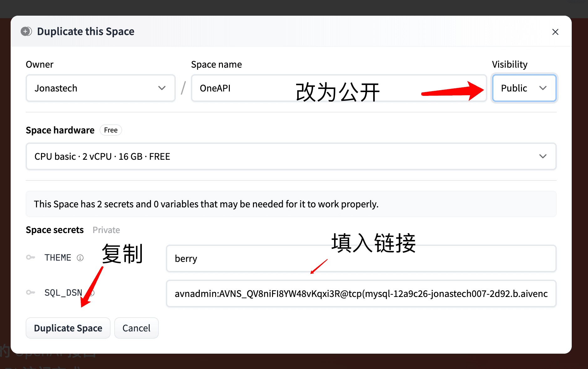588x369 pixels.
Task: Click the Space name field OneAPI
Action: coord(339,88)
